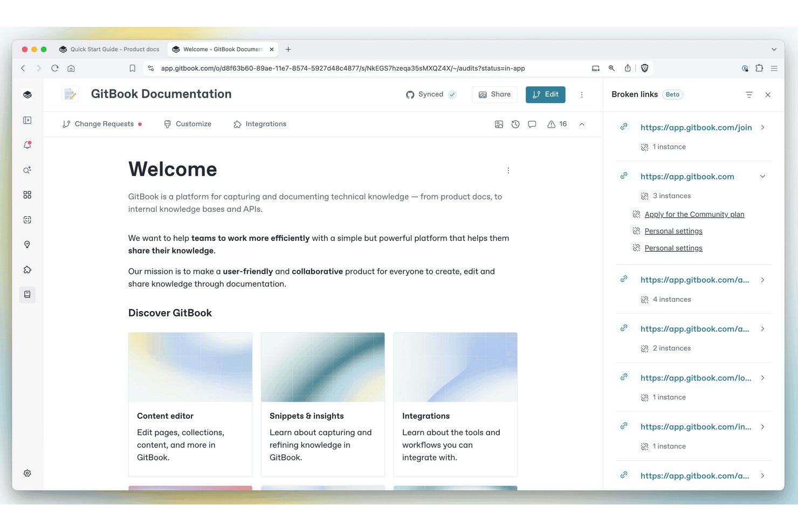Open integrations puzzle icon in sidebar
Screen dimensions: 798x532
[27, 270]
